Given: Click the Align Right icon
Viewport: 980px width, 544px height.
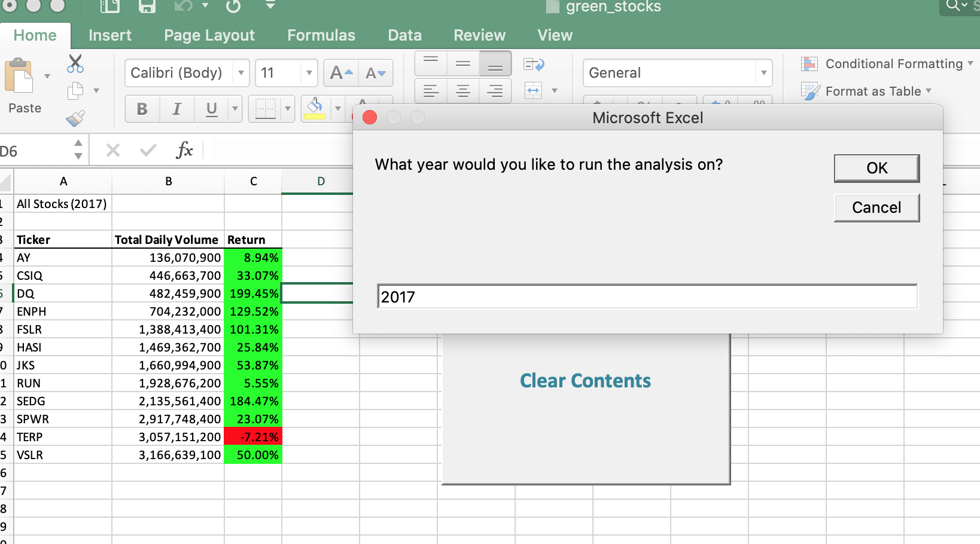Looking at the screenshot, I should point(495,91).
